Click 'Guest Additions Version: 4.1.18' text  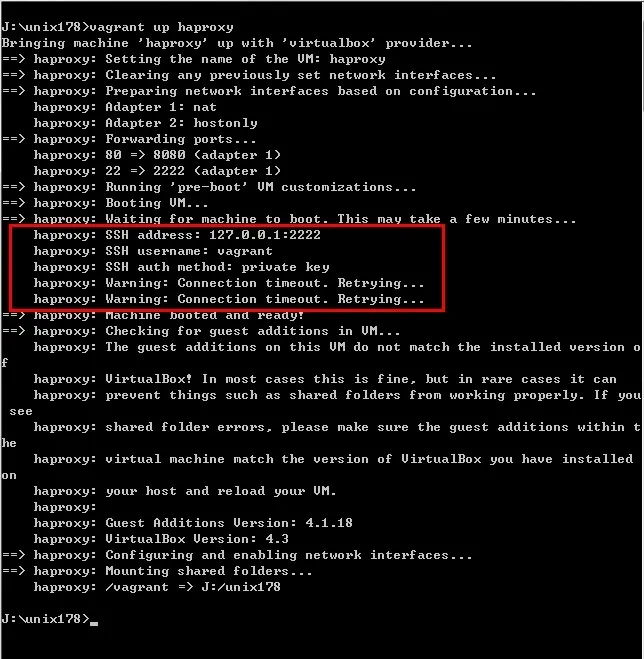229,523
